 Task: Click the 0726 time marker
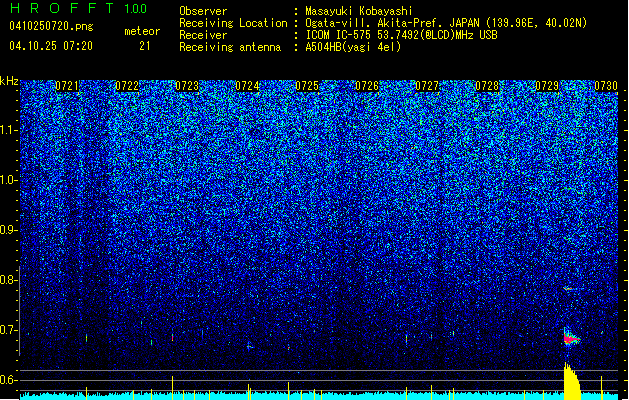[x=367, y=86]
